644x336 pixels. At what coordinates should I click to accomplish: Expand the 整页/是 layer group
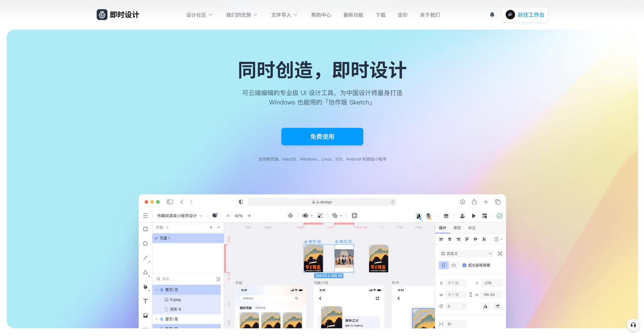[x=157, y=319]
